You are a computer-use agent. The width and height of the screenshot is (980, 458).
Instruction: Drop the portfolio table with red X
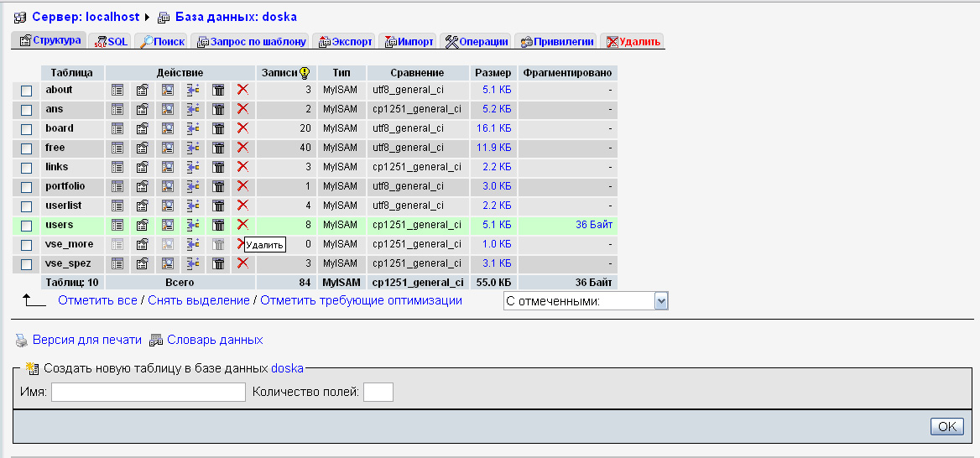[243, 185]
